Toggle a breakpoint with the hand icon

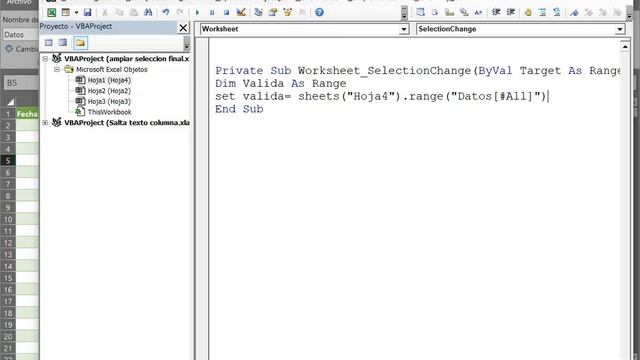[528, 12]
